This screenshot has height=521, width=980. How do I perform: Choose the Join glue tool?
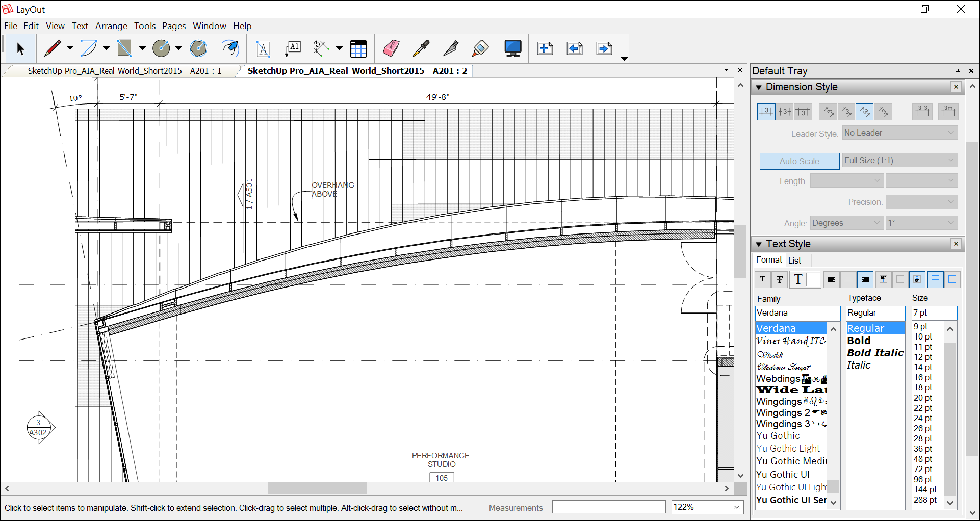(480, 49)
